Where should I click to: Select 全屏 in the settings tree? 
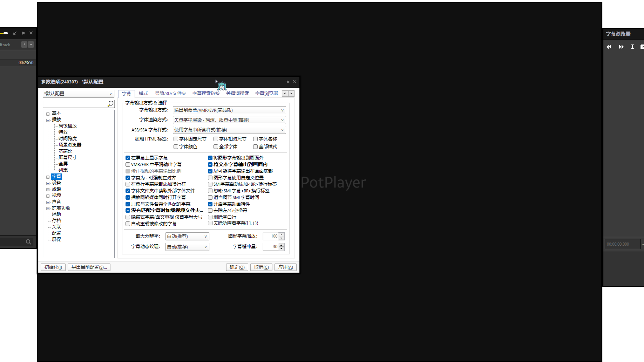pyautogui.click(x=63, y=164)
